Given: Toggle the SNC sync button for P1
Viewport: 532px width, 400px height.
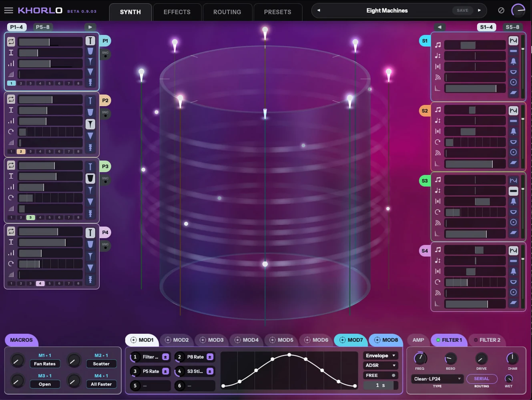Looking at the screenshot, I should [105, 54].
